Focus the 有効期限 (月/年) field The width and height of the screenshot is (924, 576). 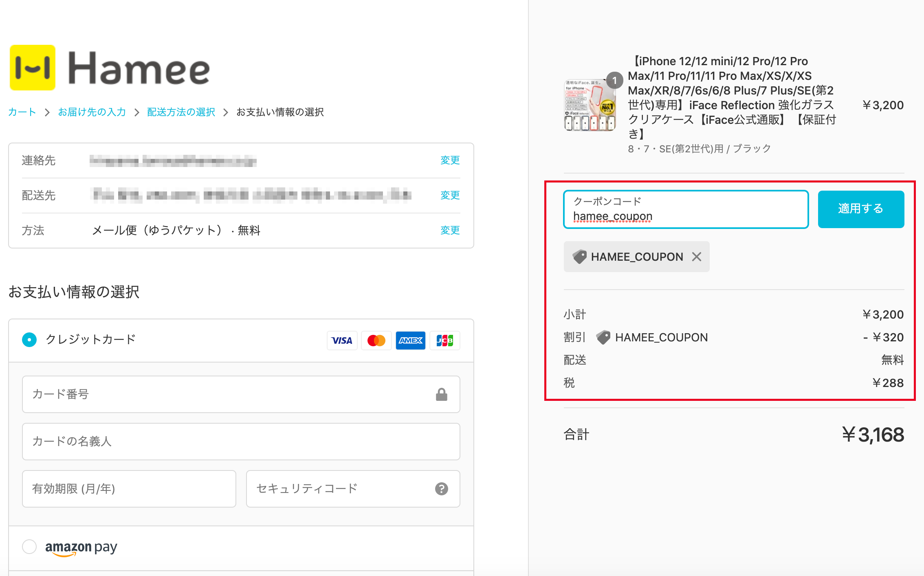point(129,489)
